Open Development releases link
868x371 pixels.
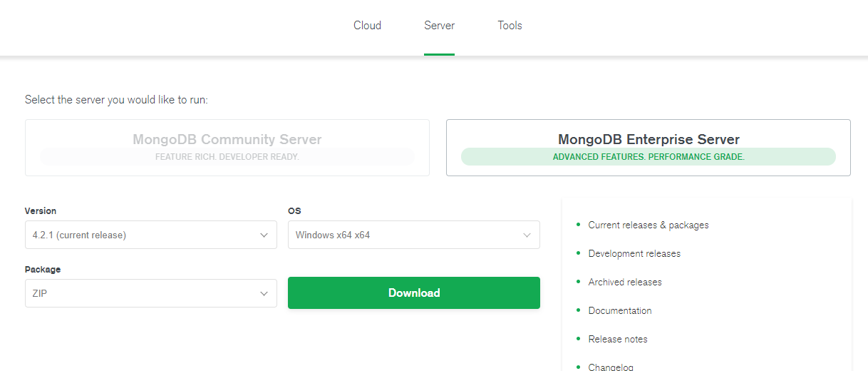(x=634, y=253)
